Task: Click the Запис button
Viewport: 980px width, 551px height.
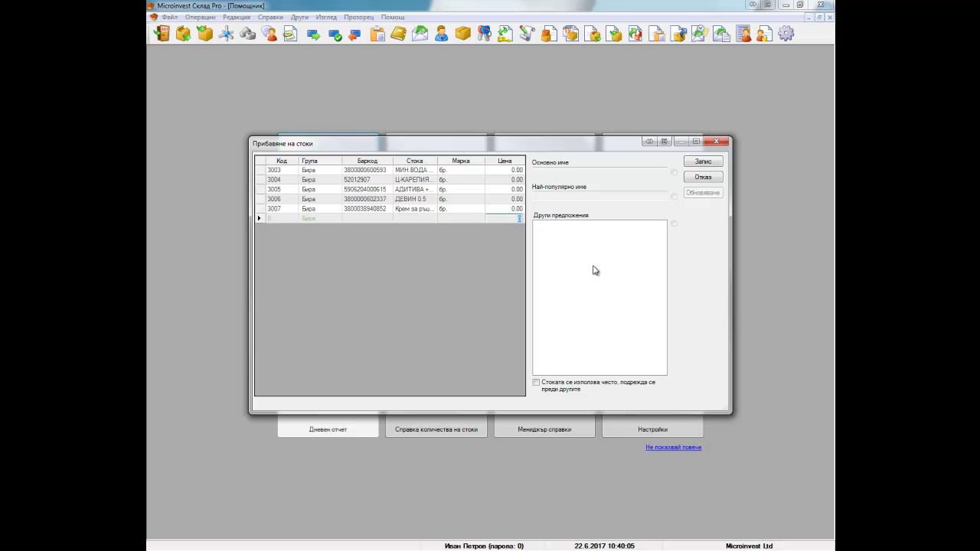Action: (x=703, y=161)
